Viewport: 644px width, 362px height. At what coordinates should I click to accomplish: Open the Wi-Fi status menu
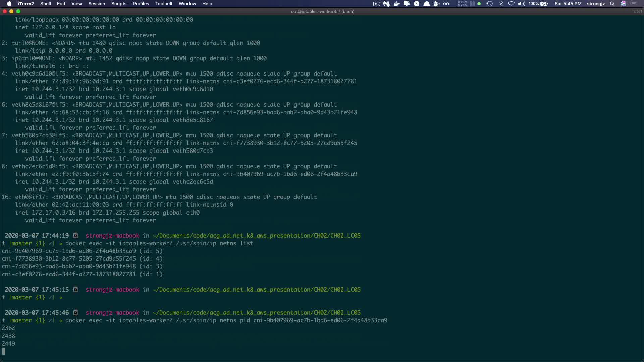[x=511, y=4]
